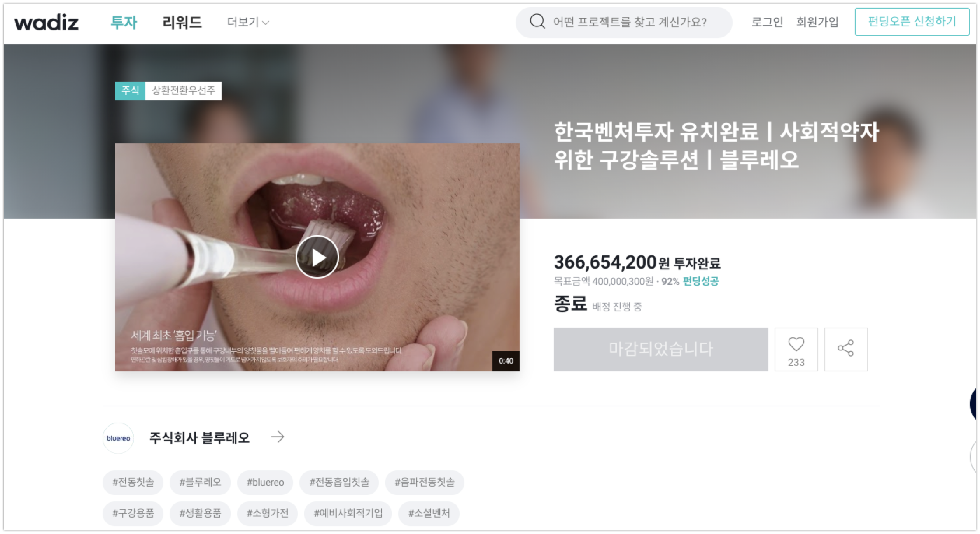Click the search magnifier icon

tap(537, 22)
